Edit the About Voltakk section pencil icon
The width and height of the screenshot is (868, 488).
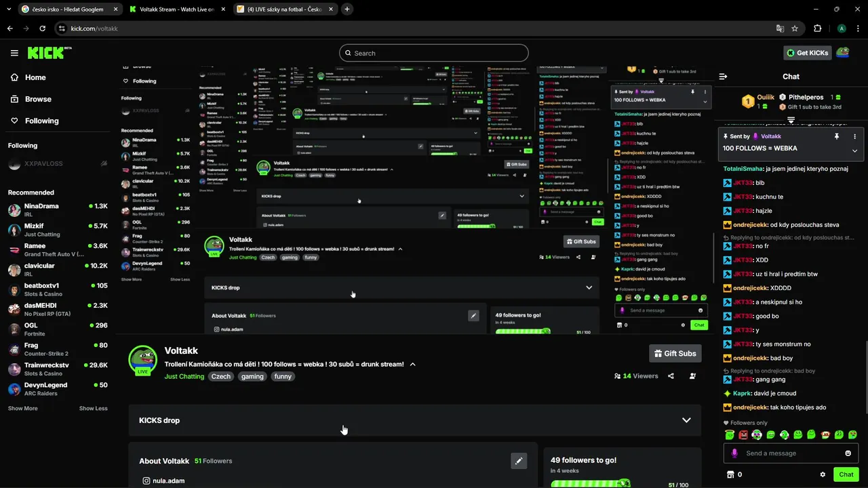(519, 461)
